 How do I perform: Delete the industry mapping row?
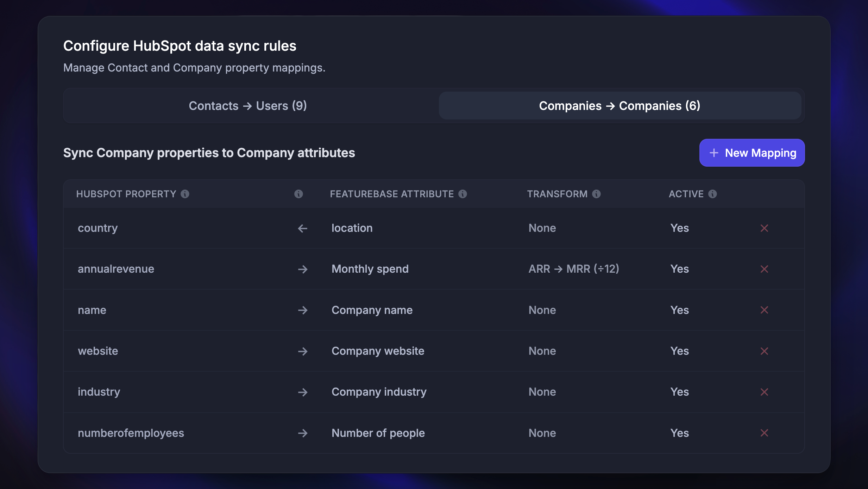tap(764, 392)
